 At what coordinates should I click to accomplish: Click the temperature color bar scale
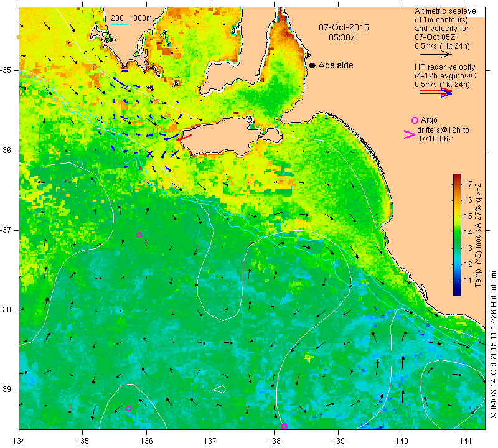tap(457, 235)
